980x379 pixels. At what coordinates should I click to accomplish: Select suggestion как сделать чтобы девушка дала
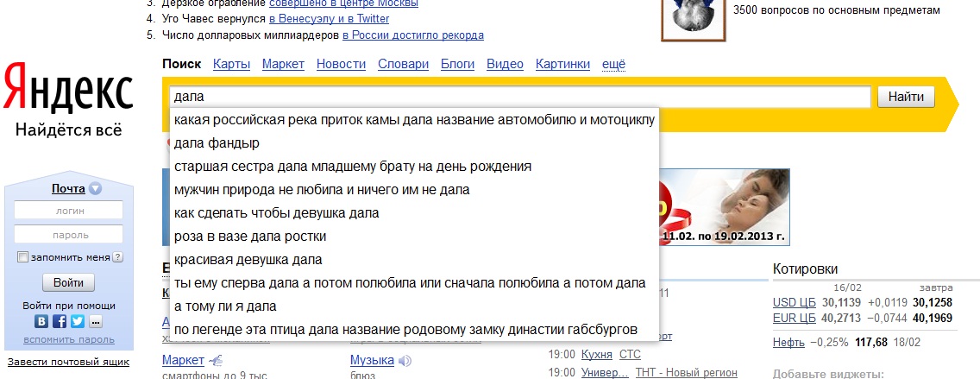(x=414, y=213)
